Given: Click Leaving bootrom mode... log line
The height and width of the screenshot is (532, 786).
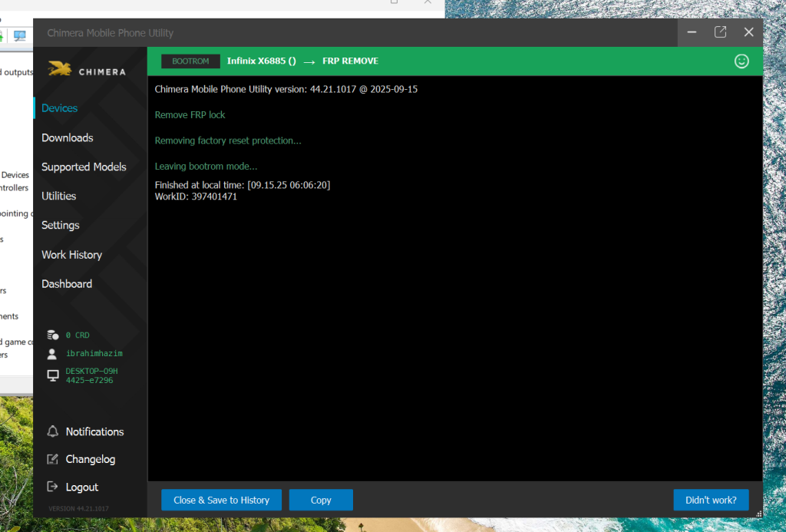Looking at the screenshot, I should (206, 166).
